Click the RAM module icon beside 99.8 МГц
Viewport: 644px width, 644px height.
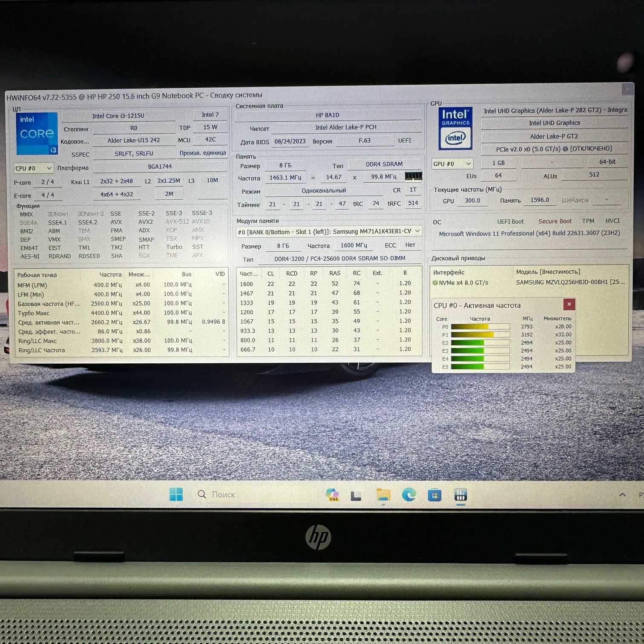[413, 176]
